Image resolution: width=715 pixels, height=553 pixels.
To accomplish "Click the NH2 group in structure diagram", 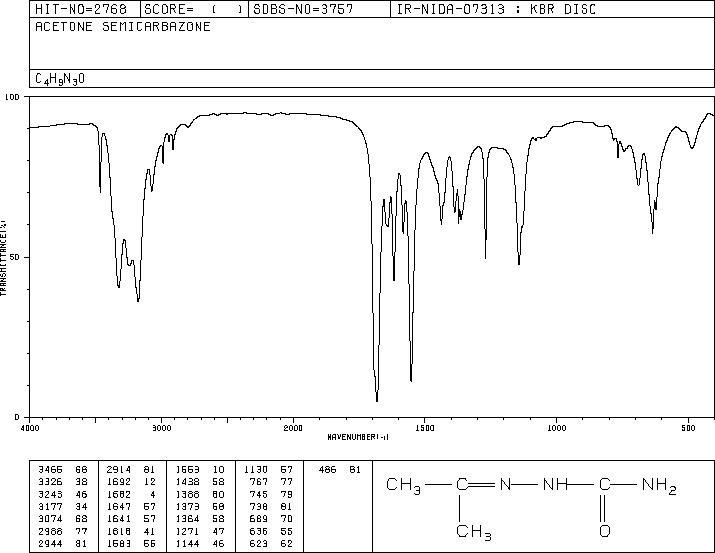I will (x=659, y=485).
